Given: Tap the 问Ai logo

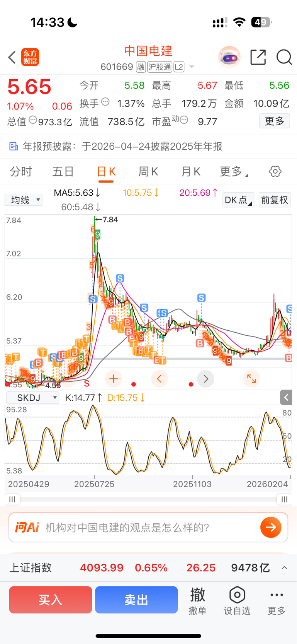Looking at the screenshot, I should 27,527.
